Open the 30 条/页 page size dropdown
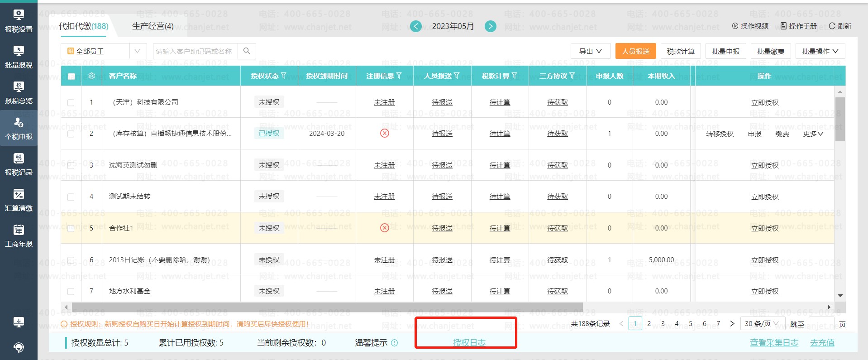868x360 pixels. coord(762,323)
